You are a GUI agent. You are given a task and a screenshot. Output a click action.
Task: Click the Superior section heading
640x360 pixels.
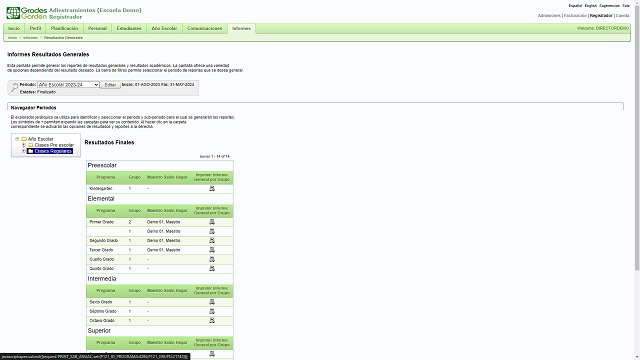tap(99, 331)
